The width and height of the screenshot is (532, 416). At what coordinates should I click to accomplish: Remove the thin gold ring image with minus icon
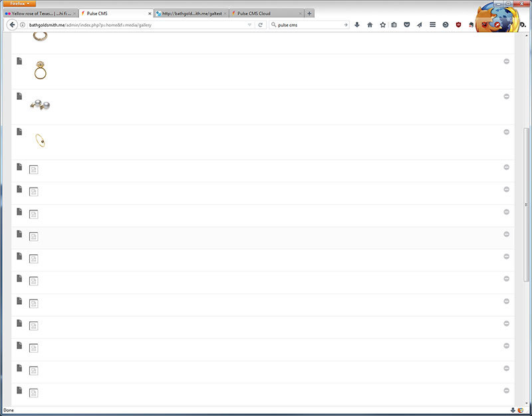[506, 132]
